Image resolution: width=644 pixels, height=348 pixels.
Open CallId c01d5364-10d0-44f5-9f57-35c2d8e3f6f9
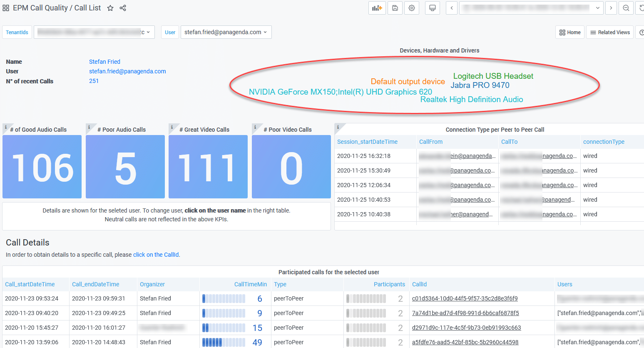pyautogui.click(x=465, y=298)
